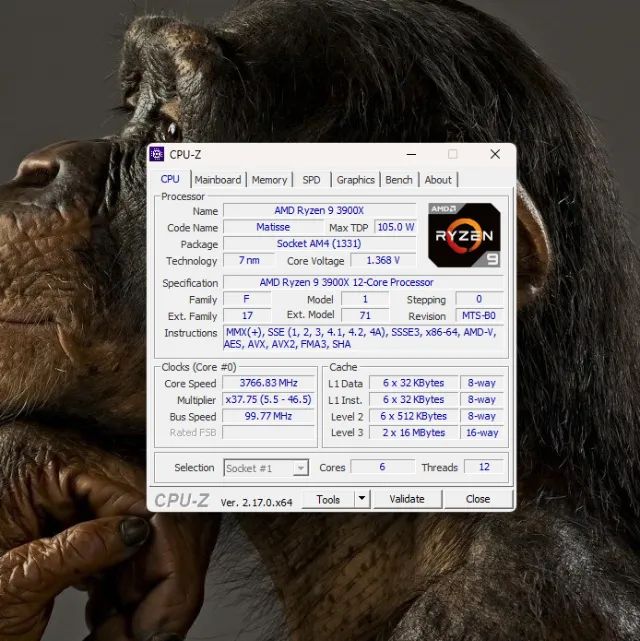Click the Revision value MTS-B0
The image size is (640, 641).
[479, 316]
